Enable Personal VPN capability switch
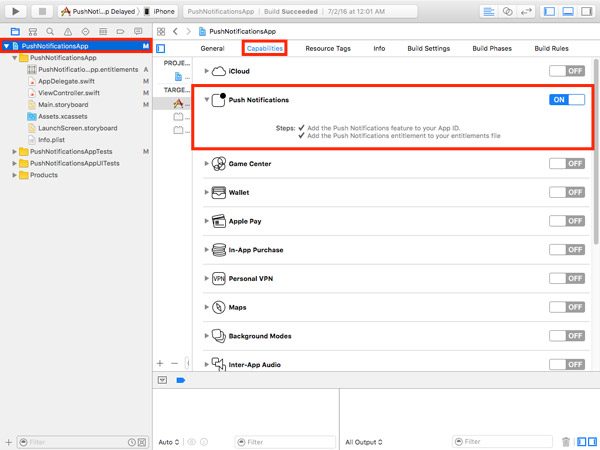The width and height of the screenshot is (600, 450). pos(567,279)
